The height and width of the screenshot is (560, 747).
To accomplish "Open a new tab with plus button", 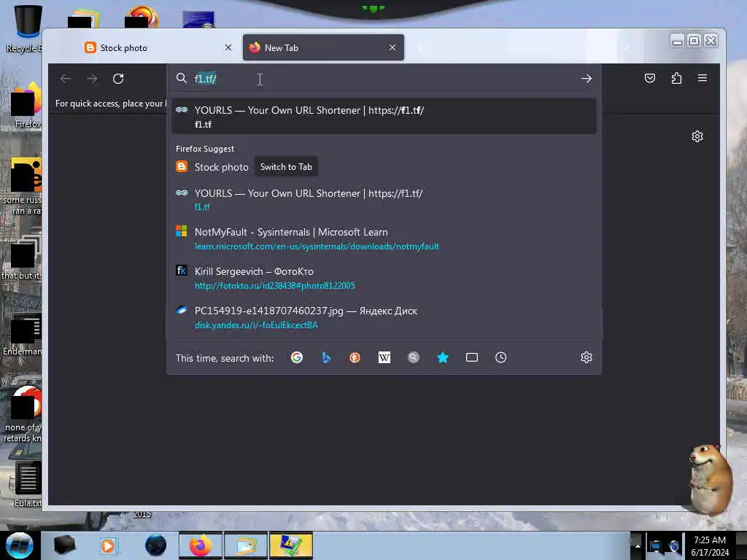I will (x=419, y=48).
